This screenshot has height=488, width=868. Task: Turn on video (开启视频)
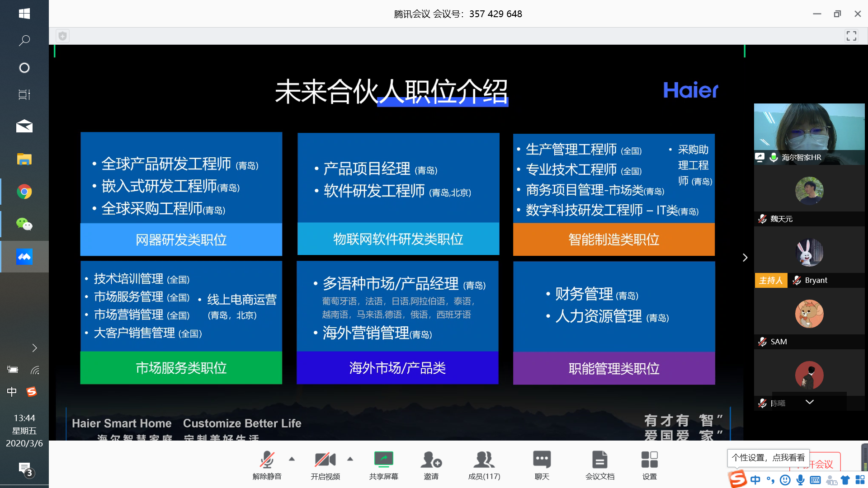[325, 460]
